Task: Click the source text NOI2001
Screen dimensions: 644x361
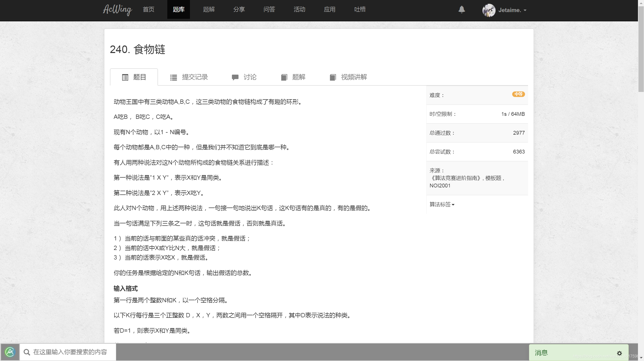Action: click(440, 186)
